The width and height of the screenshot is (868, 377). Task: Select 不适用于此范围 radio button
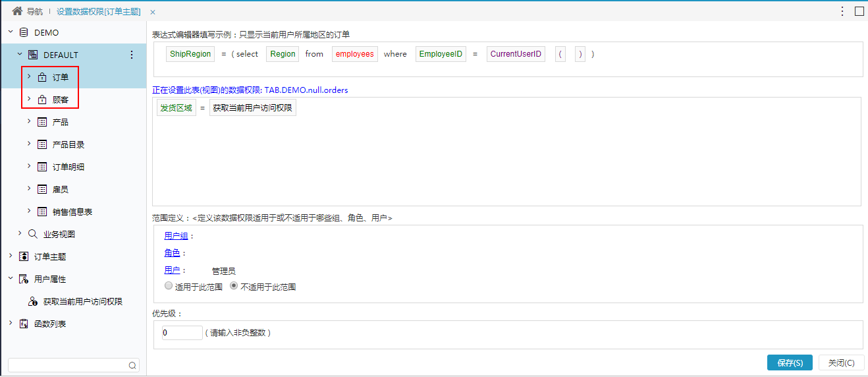(234, 287)
